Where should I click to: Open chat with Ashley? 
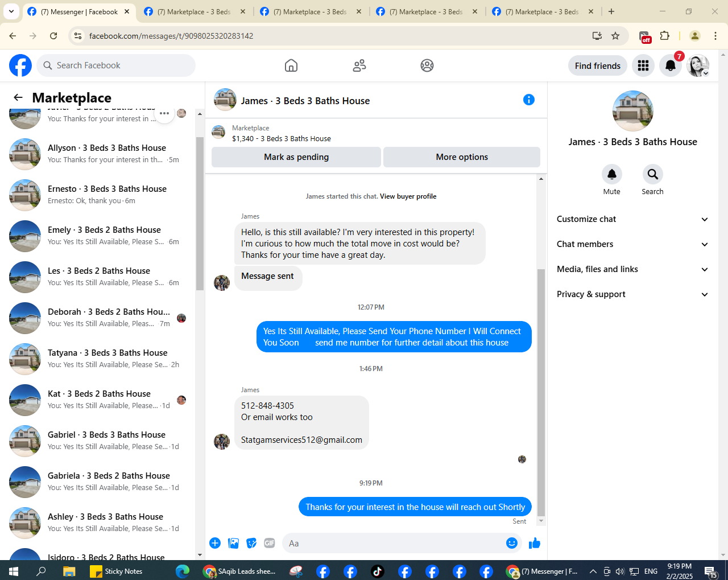[98, 523]
